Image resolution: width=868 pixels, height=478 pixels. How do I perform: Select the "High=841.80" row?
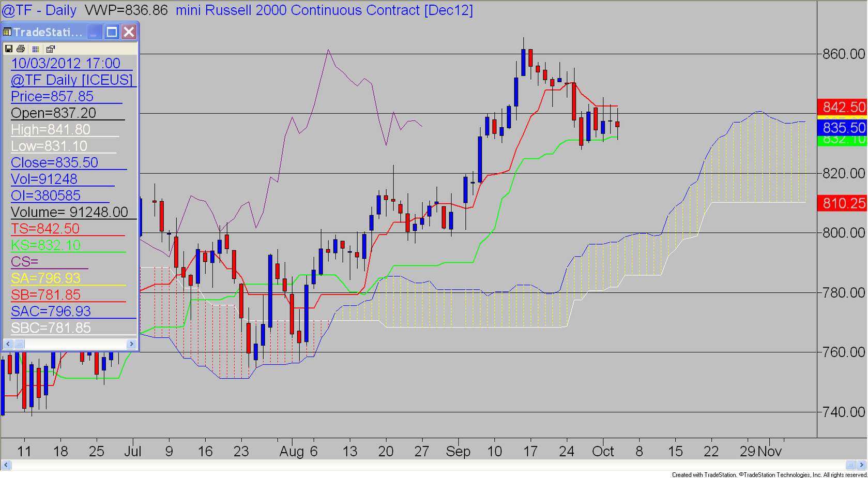[x=65, y=129]
